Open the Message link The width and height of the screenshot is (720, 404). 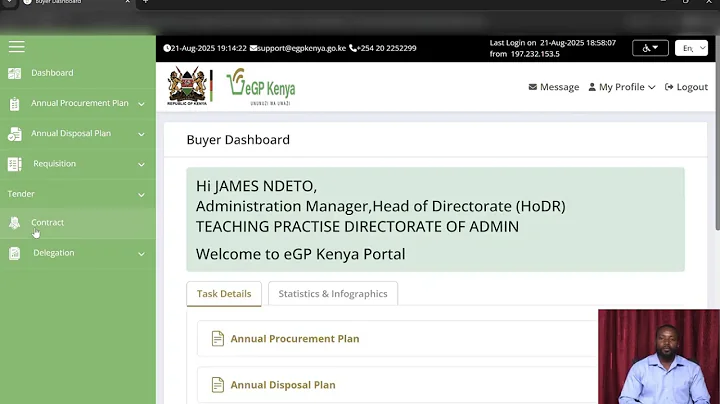pyautogui.click(x=554, y=87)
